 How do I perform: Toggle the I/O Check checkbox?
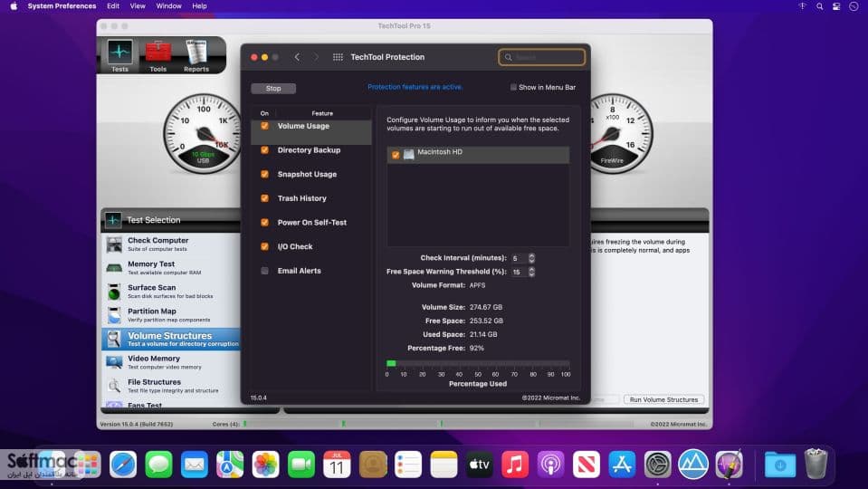[x=264, y=246]
